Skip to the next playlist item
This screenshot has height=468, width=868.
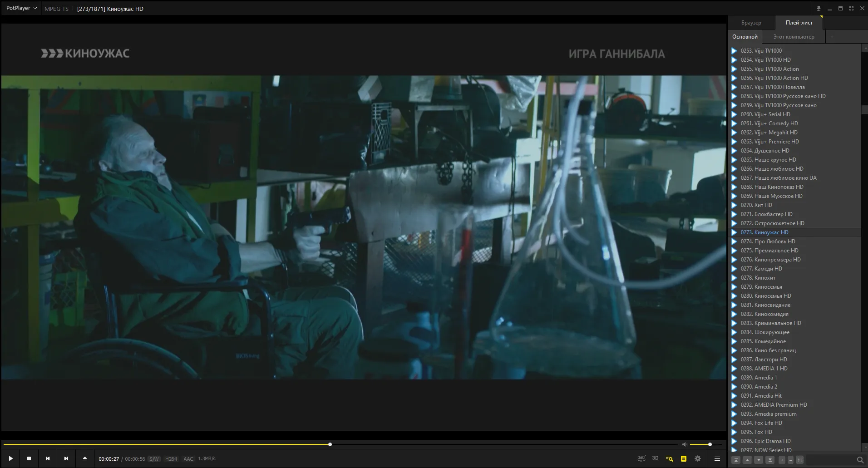[x=66, y=458]
